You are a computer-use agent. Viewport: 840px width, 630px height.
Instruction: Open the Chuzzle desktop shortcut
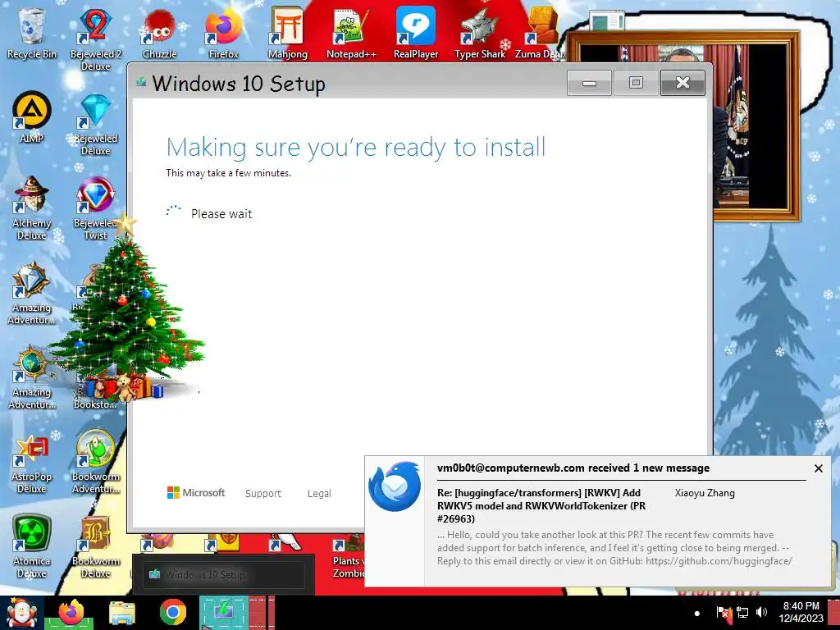[160, 32]
